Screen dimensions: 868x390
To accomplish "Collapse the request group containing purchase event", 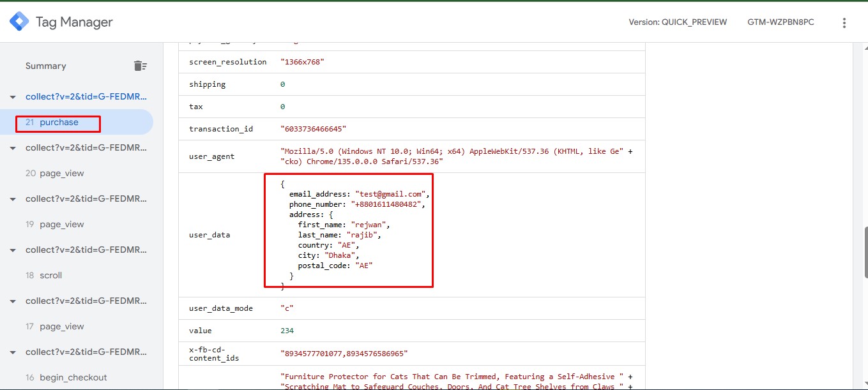I will click(x=13, y=97).
